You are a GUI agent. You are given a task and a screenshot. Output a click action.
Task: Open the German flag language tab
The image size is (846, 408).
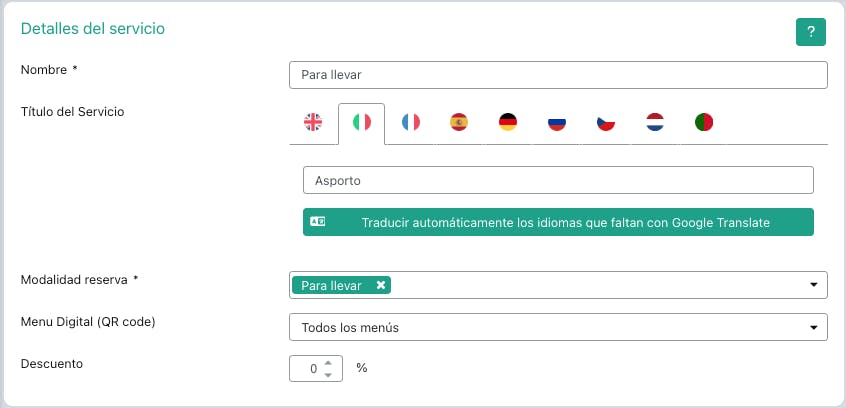(508, 122)
